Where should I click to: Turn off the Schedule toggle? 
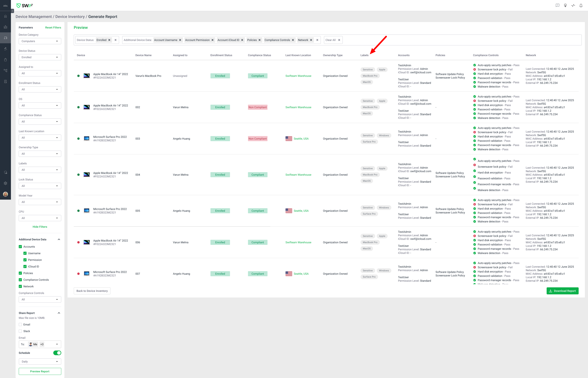pos(57,353)
